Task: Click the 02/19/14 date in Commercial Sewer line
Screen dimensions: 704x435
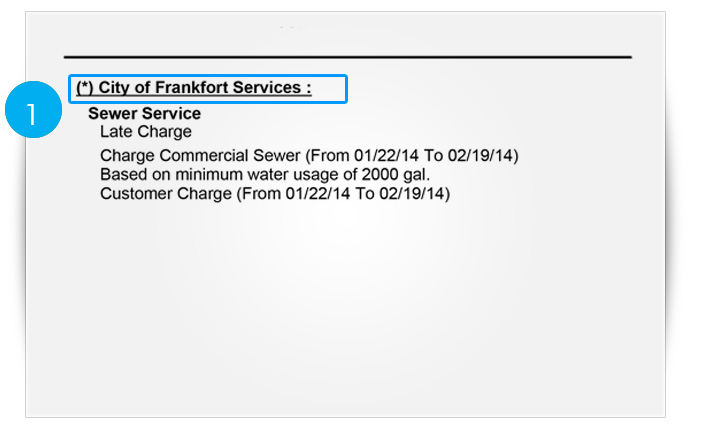Action: point(480,156)
